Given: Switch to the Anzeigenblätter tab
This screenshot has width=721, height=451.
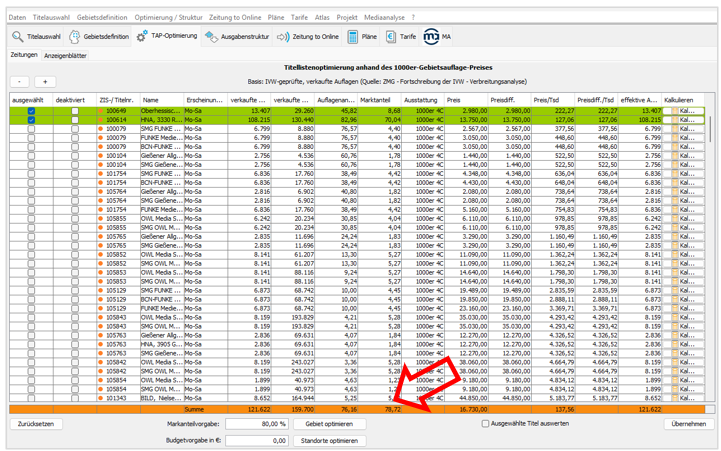Looking at the screenshot, I should [x=64, y=56].
